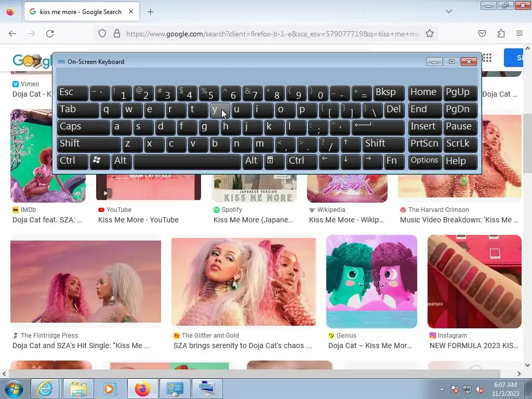
Task: Open the Firefox hamburger menu
Action: (x=520, y=33)
